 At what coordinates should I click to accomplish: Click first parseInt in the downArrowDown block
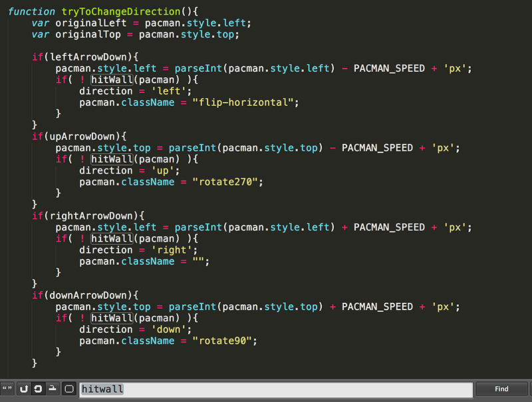(x=192, y=307)
